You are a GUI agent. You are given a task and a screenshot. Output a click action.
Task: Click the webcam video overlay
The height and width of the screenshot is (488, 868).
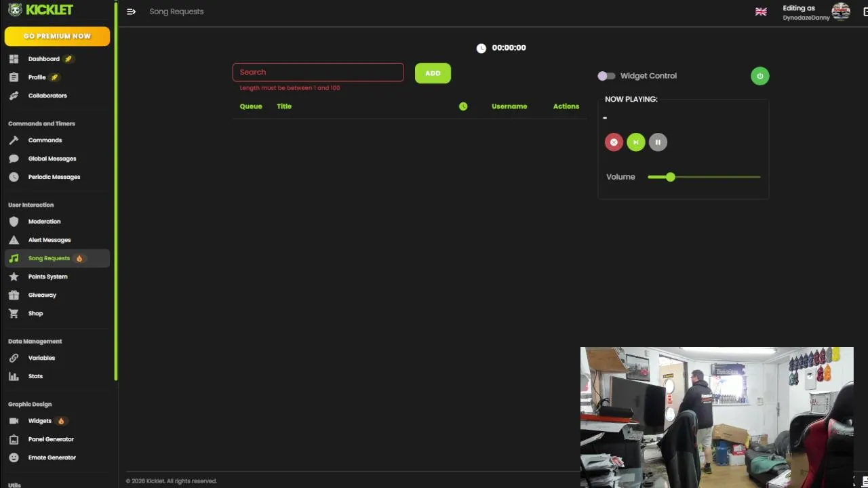tap(717, 418)
